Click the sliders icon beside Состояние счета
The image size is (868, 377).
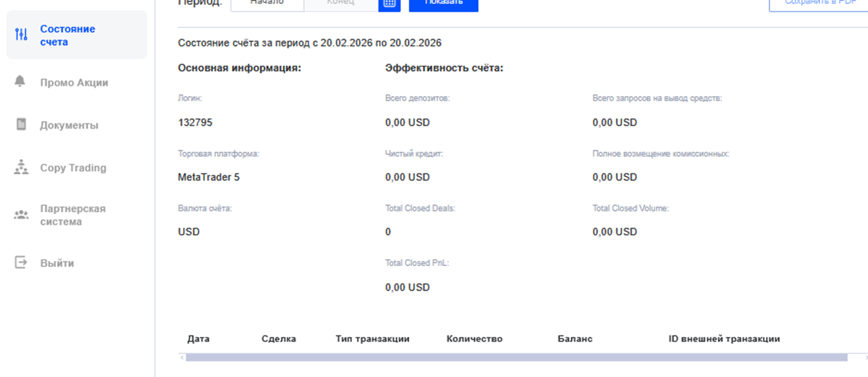[21, 34]
